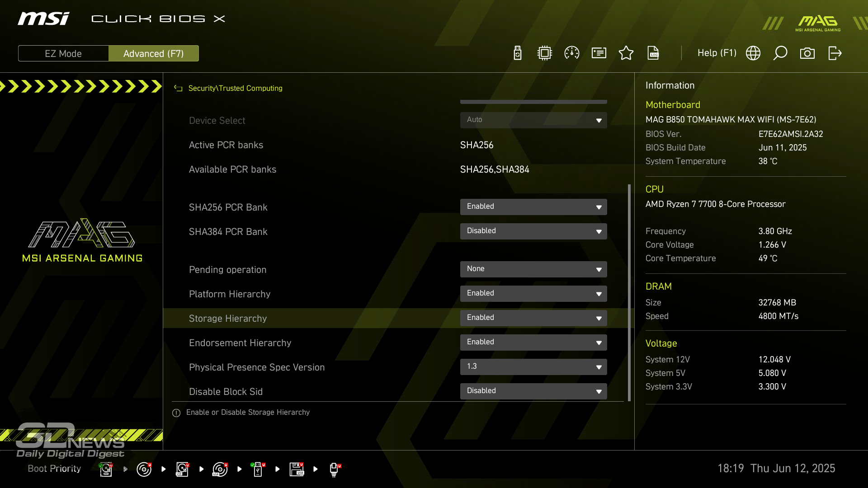The height and width of the screenshot is (488, 868).
Task: Open the Disable Block Sid dropdown
Action: tap(533, 391)
